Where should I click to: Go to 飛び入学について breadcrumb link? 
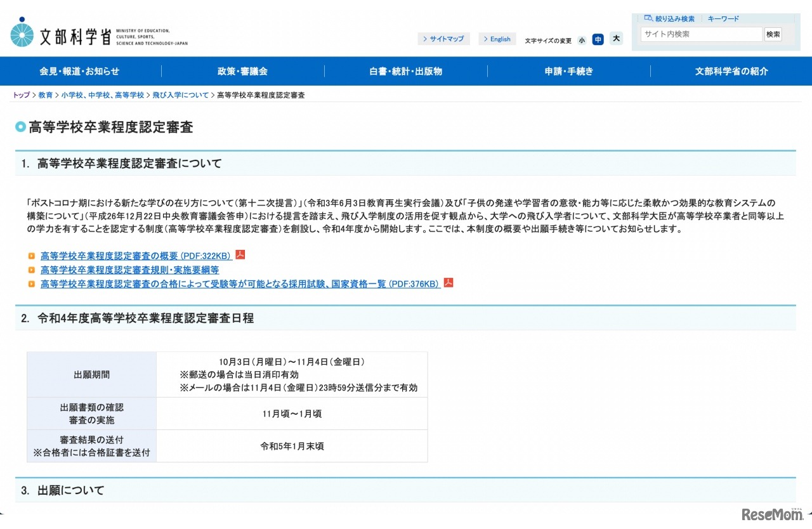tap(180, 95)
